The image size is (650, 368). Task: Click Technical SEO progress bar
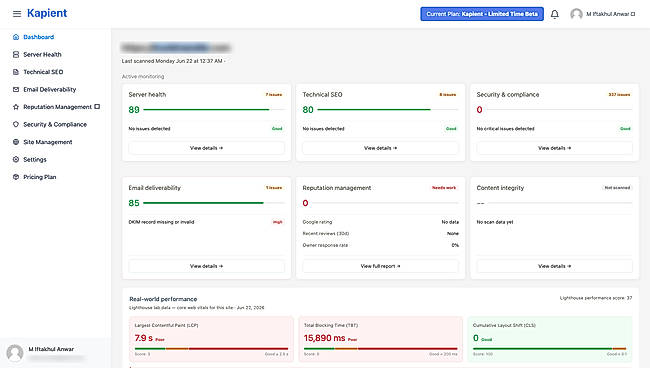coord(388,110)
